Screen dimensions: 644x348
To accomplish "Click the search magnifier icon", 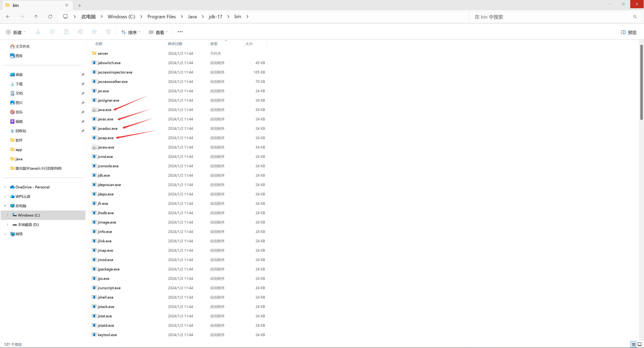I will [635, 17].
